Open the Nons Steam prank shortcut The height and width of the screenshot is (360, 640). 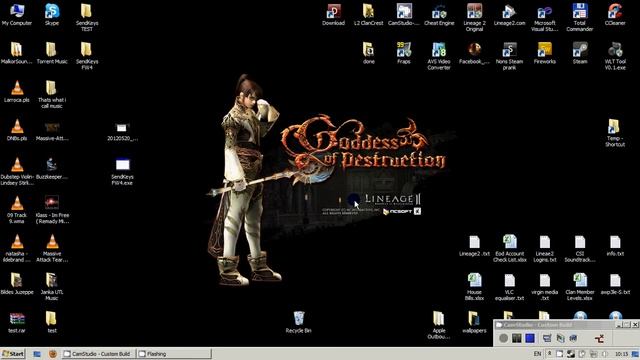509,56
